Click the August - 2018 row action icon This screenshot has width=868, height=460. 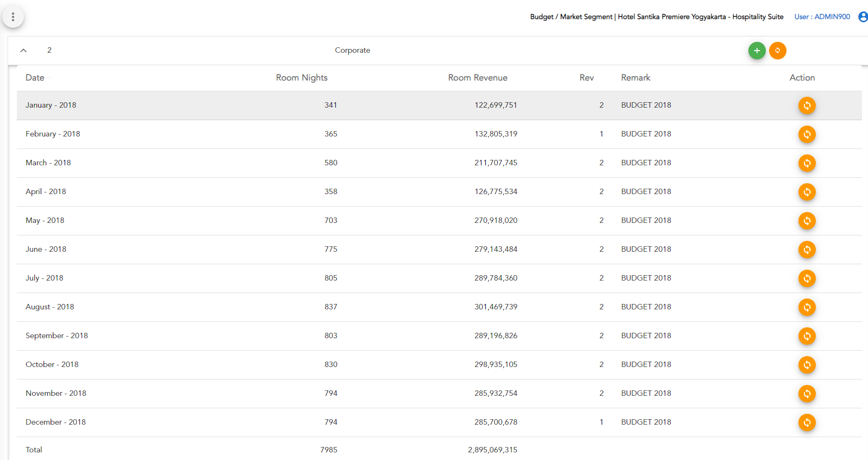click(807, 307)
